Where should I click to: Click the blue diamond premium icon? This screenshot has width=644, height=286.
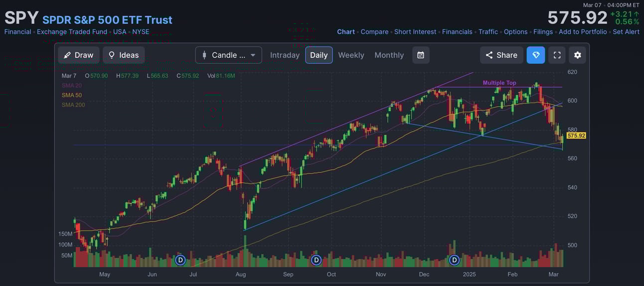pos(536,55)
